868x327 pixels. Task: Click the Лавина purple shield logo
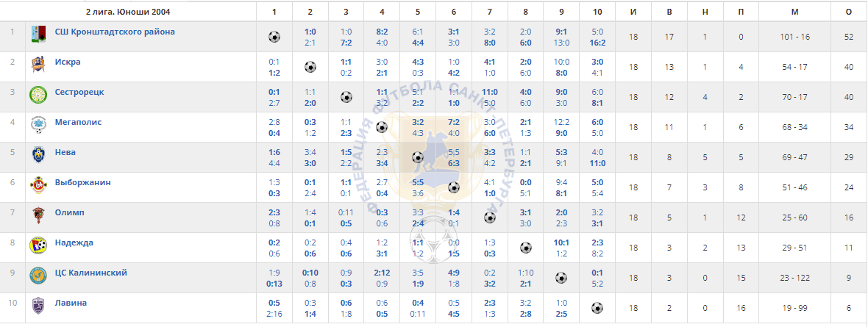click(38, 306)
